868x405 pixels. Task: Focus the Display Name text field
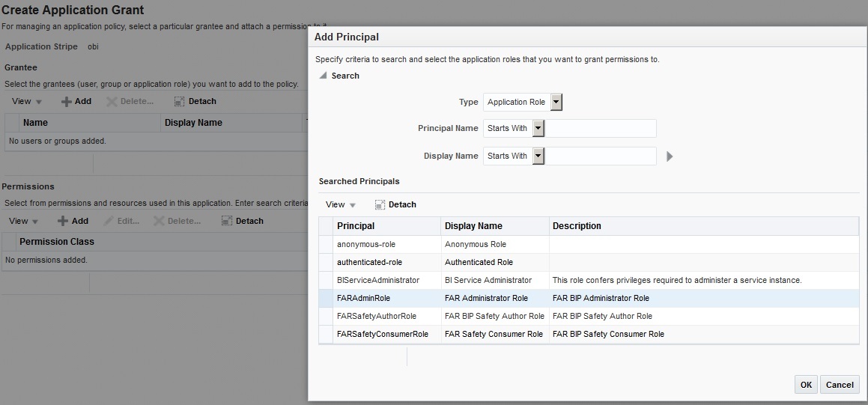[601, 156]
